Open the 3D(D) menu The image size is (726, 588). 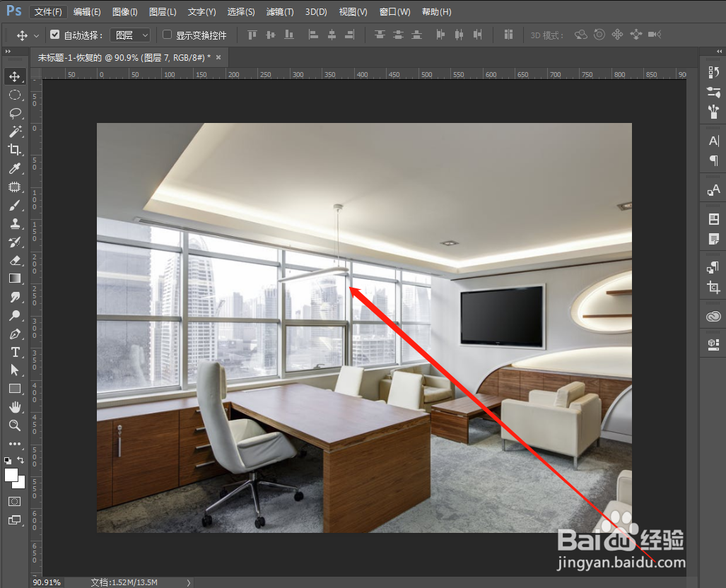pos(316,11)
